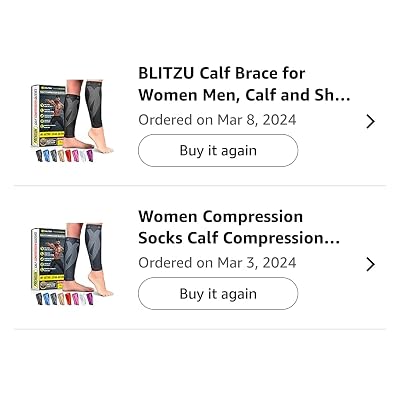Click the purple sleeve in BLITZU thumbnail
Screen dimensions: 400x400
[x=90, y=156]
